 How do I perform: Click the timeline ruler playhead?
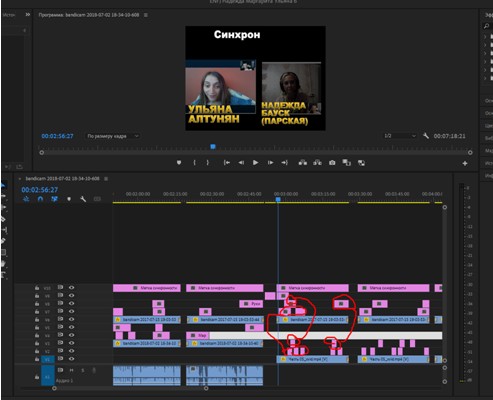click(278, 199)
